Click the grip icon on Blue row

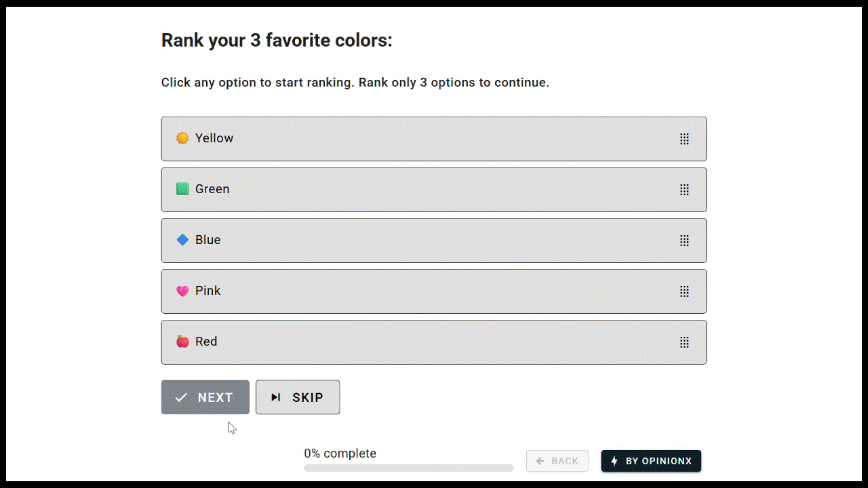pos(684,241)
